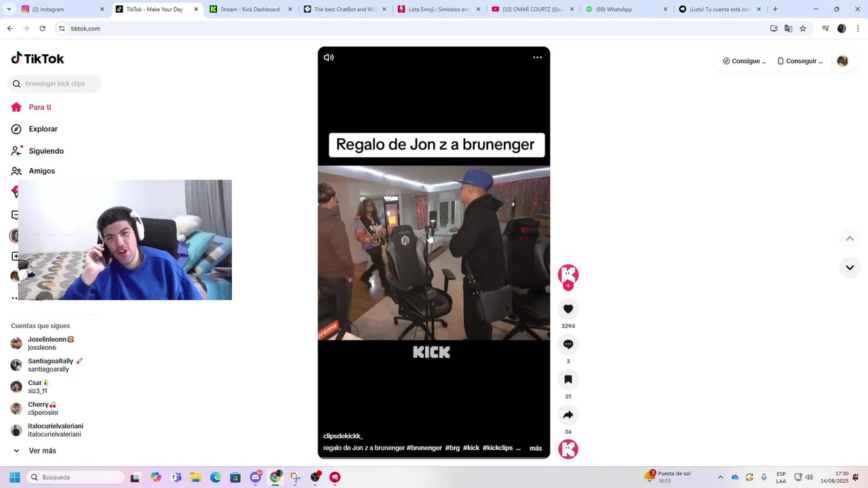Open Discord from the taskbar

(x=255, y=477)
